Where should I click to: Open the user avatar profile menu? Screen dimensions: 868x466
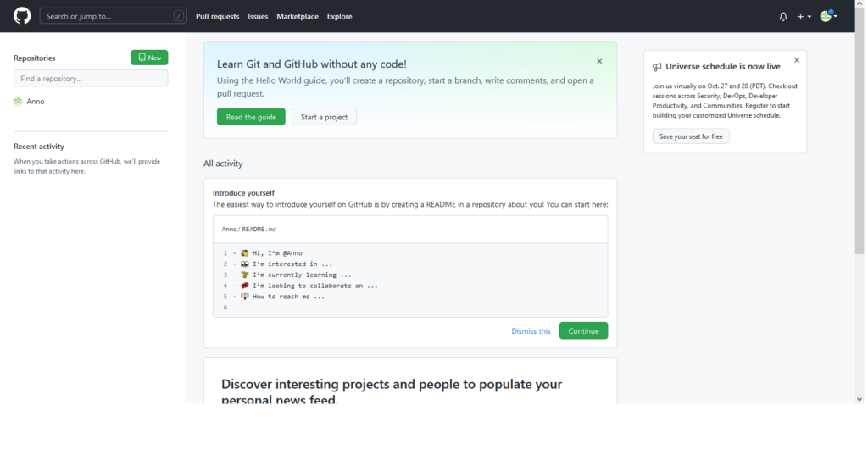click(x=827, y=16)
